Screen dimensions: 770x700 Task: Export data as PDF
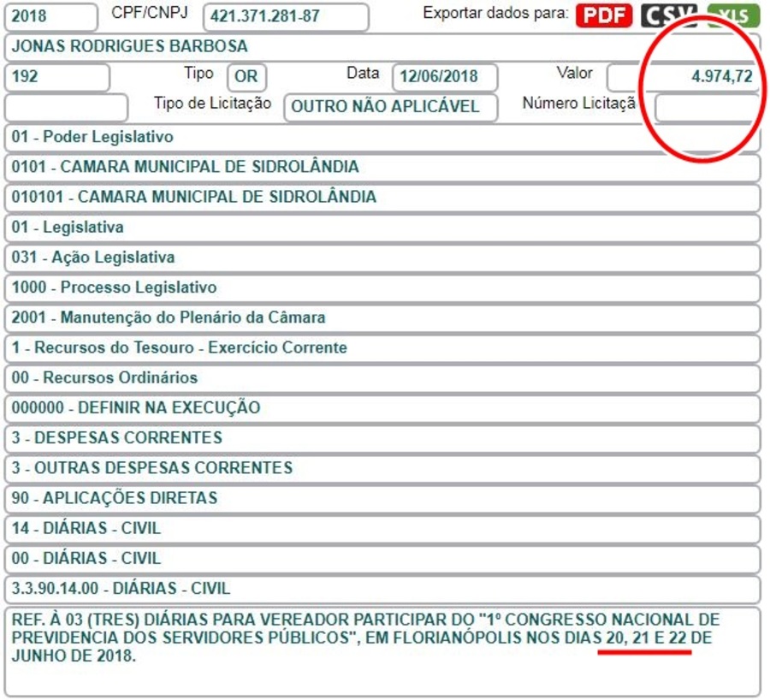coord(603,15)
